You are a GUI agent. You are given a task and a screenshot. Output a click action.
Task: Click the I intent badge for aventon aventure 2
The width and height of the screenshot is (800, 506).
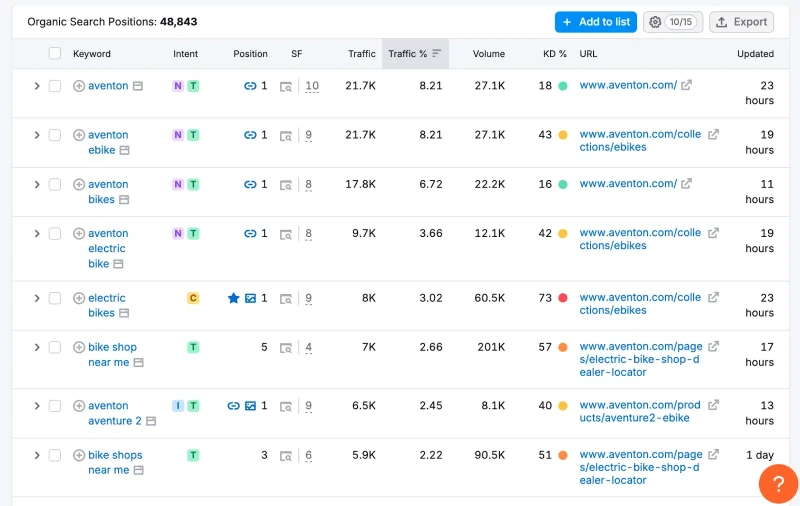click(178, 406)
